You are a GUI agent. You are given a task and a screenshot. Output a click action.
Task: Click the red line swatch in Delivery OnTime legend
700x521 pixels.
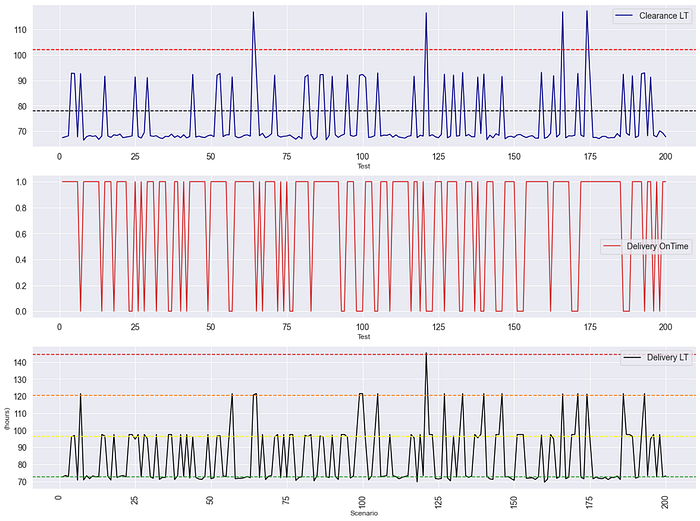pyautogui.click(x=613, y=246)
